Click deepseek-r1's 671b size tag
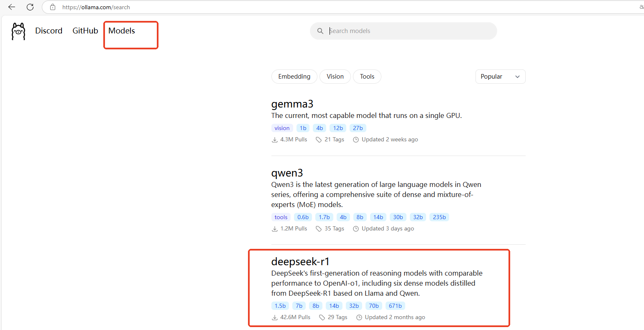Image resolution: width=644 pixels, height=330 pixels. tap(395, 306)
